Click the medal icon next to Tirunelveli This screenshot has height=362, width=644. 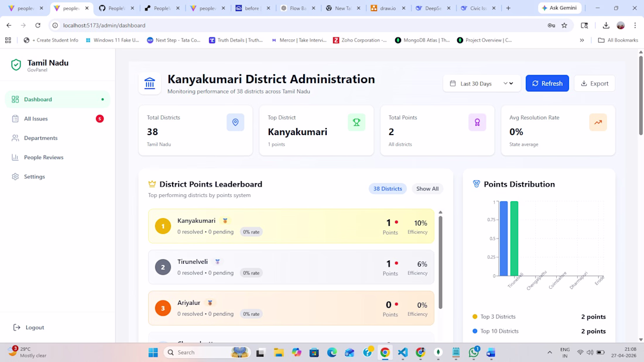coord(218,262)
